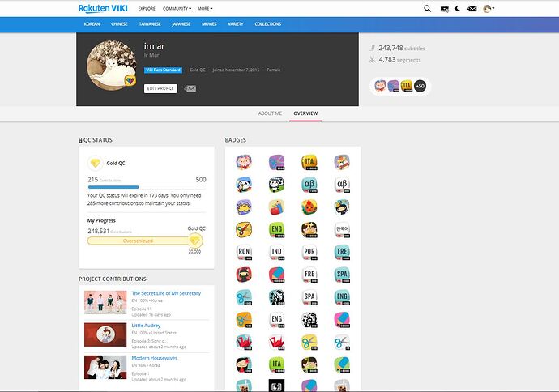Click the Overachieved progress bar
The image size is (559, 392).
coord(137,241)
